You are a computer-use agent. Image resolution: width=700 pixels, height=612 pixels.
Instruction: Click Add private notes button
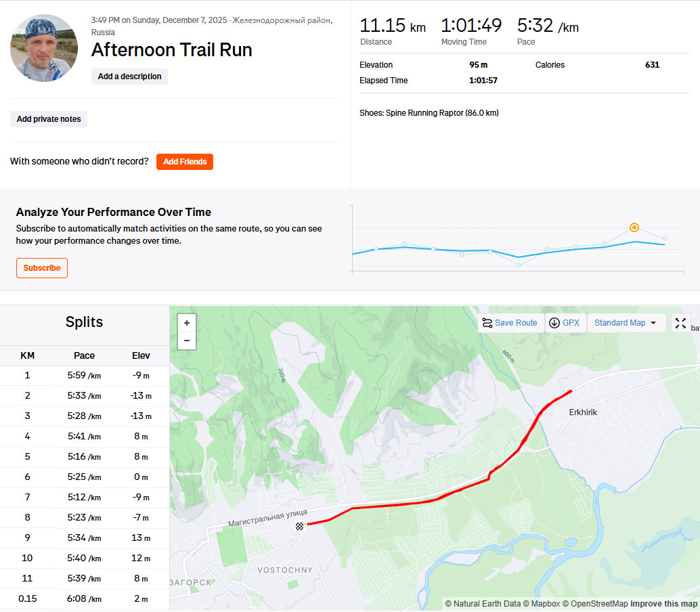pyautogui.click(x=49, y=119)
